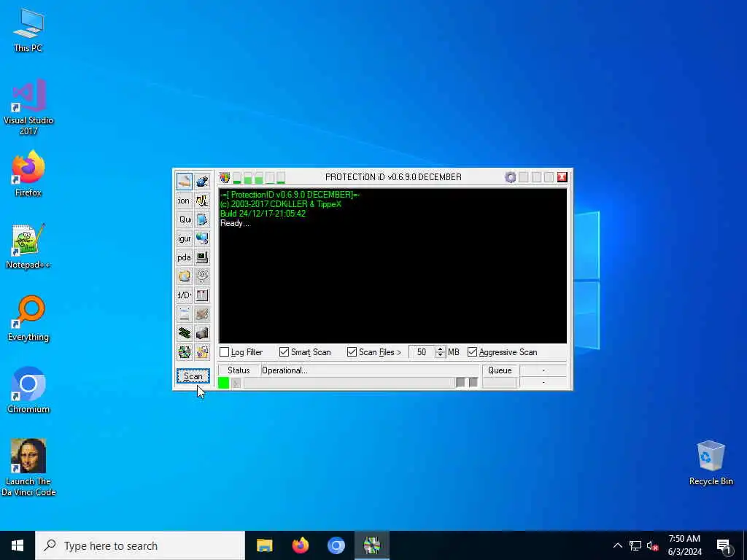Viewport: 747px width, 560px height.
Task: Click the first green level meter
Action: click(x=237, y=178)
